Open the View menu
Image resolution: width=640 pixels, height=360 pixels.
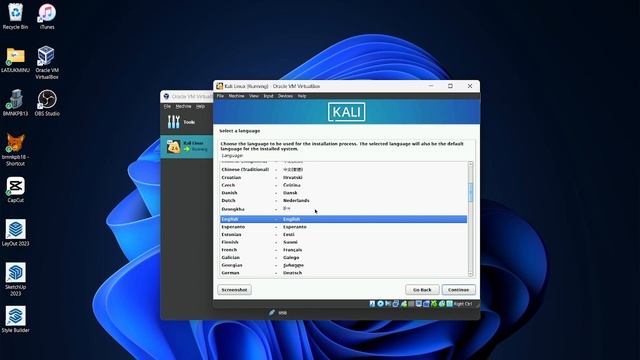pos(254,96)
